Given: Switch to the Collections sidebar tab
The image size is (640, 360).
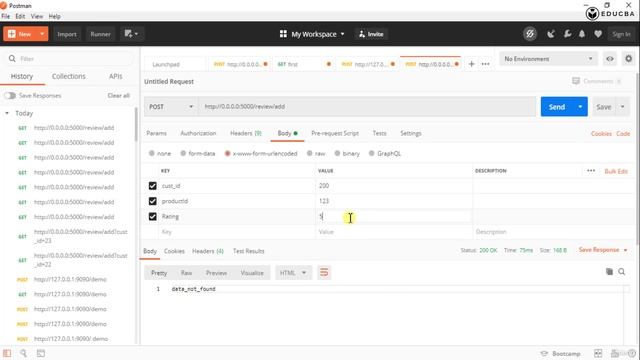Looking at the screenshot, I should (x=69, y=76).
